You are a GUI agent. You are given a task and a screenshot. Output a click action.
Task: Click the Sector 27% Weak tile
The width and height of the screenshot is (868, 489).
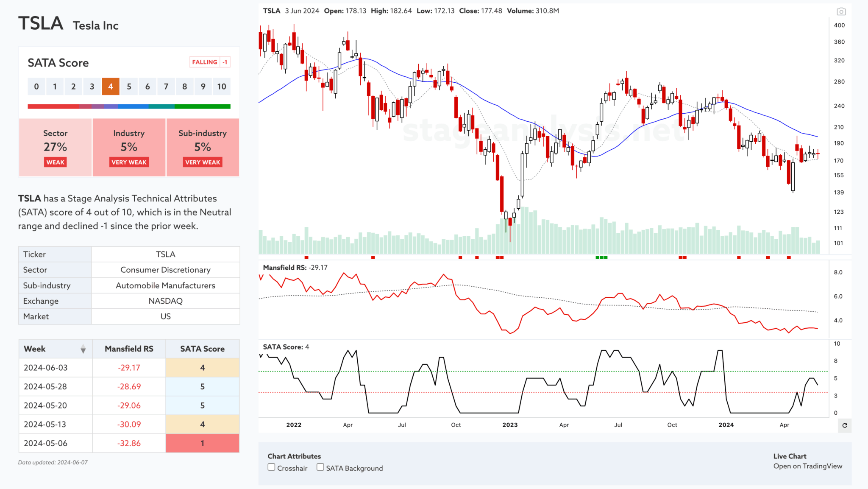coord(55,147)
